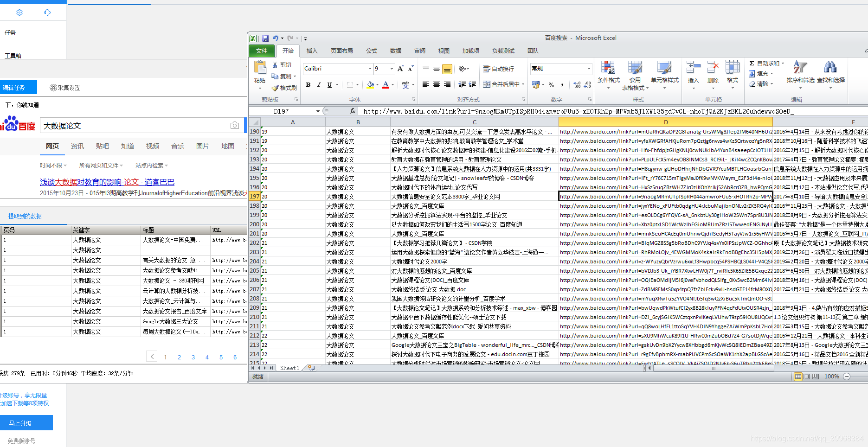Open the cell borders dropdown arrow

(x=357, y=85)
